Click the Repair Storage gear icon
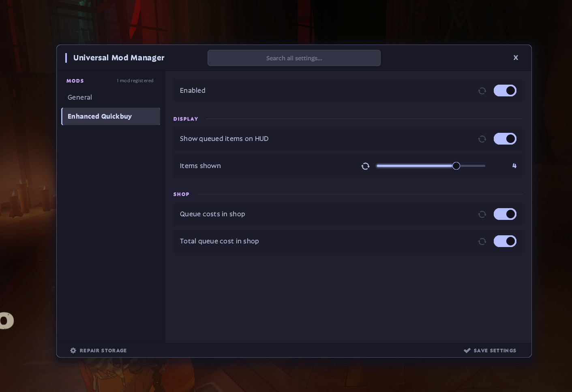 coord(73,350)
